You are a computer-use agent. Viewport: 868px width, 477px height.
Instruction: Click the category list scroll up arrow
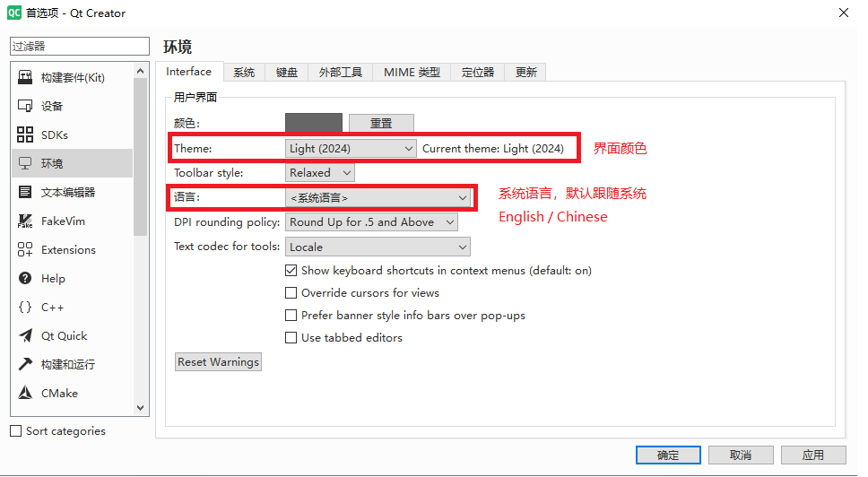[140, 71]
